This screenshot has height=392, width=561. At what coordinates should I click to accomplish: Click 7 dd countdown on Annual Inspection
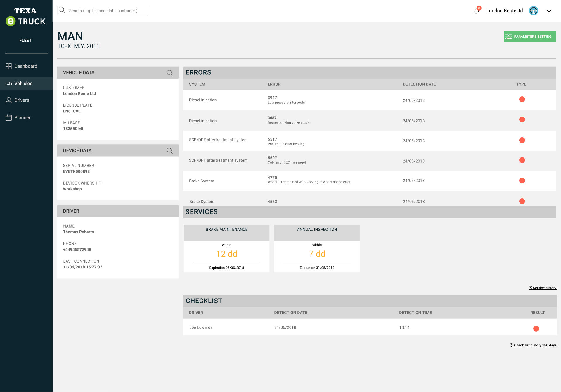tap(317, 254)
